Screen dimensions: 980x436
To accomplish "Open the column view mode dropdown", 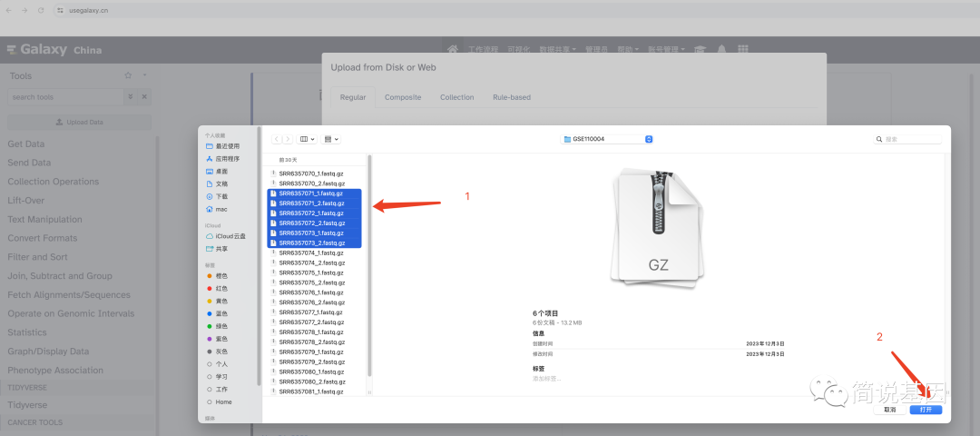I will point(308,139).
